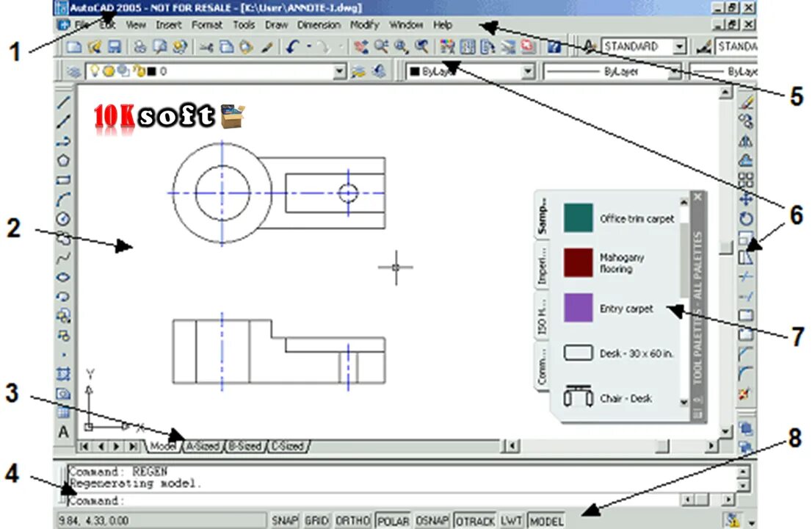Image resolution: width=812 pixels, height=529 pixels.
Task: Select the Spline draw tool
Action: (63, 257)
